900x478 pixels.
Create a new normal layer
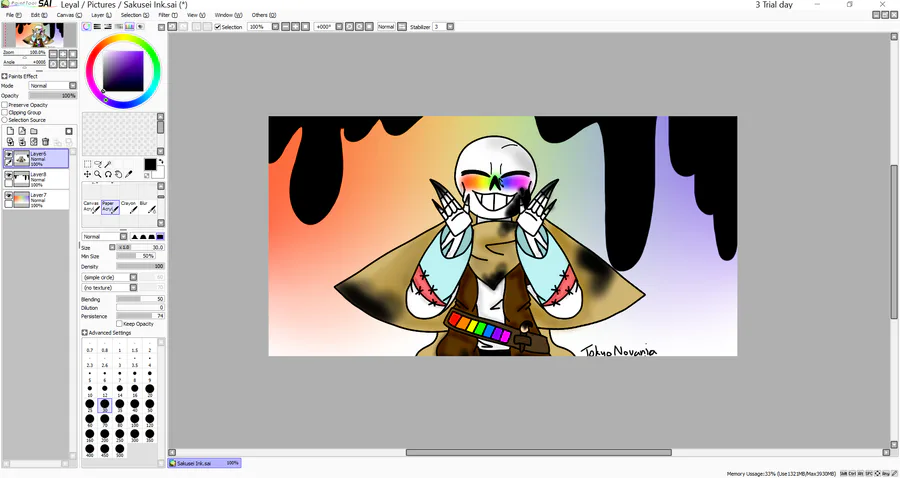pyautogui.click(x=10, y=131)
